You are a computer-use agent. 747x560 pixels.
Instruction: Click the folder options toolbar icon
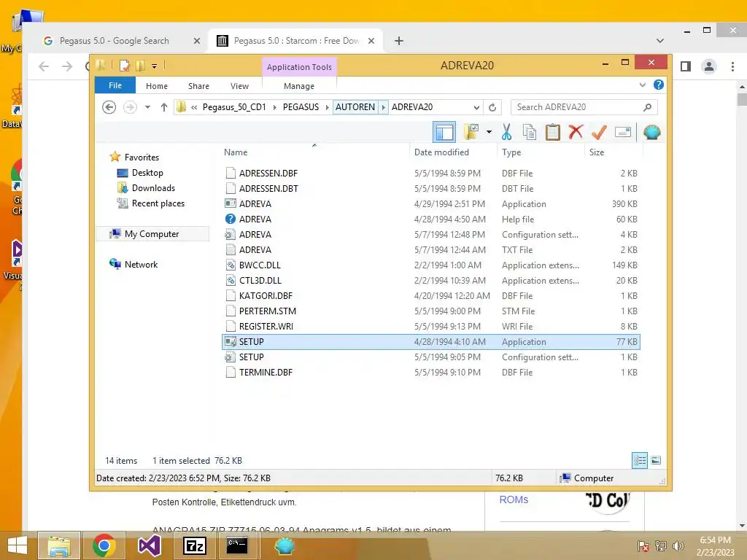(x=471, y=132)
